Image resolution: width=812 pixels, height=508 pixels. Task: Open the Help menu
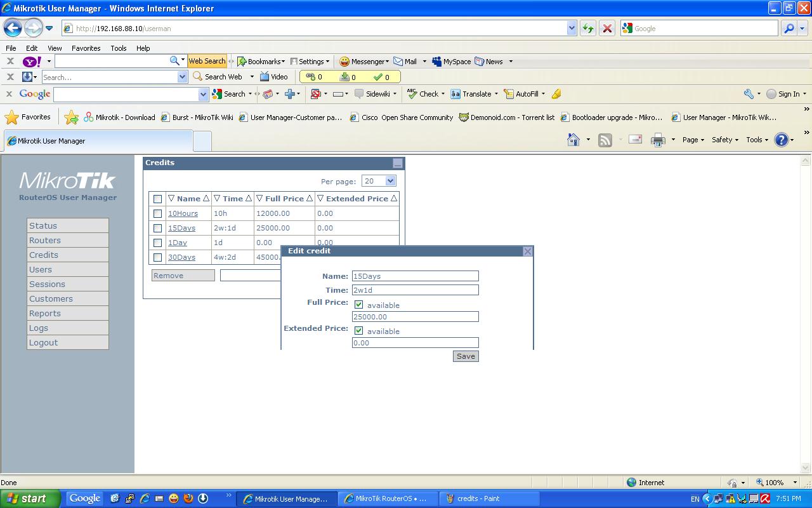(143, 48)
